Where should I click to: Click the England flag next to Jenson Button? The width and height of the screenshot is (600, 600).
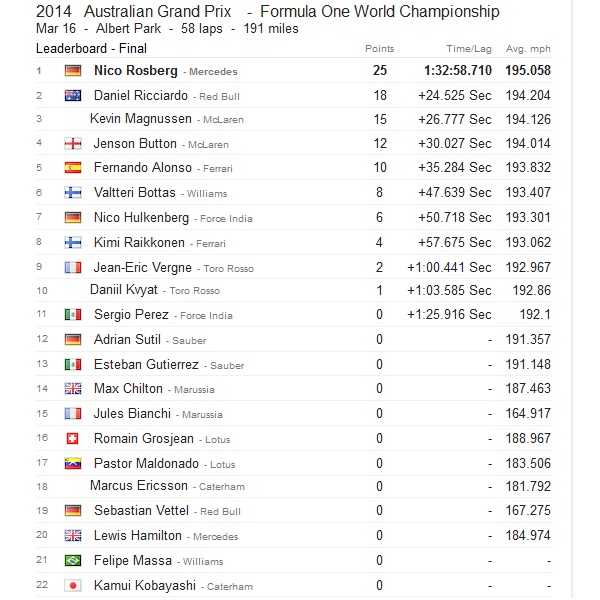(73, 144)
